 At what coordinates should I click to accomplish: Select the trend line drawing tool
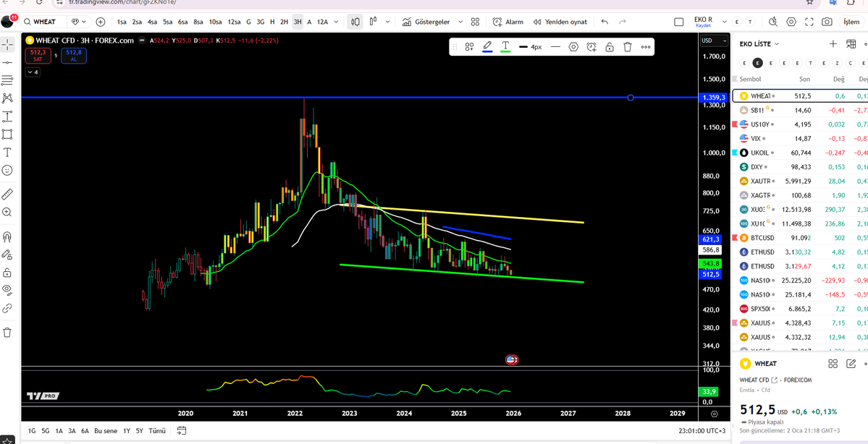tap(7, 62)
